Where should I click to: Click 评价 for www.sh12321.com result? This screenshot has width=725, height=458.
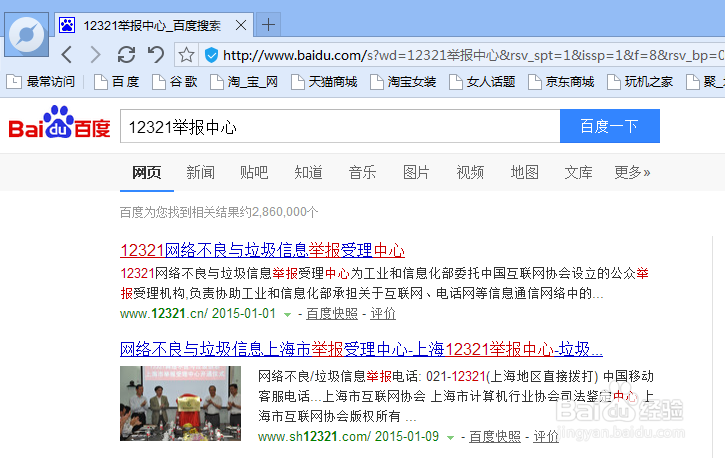pos(546,436)
